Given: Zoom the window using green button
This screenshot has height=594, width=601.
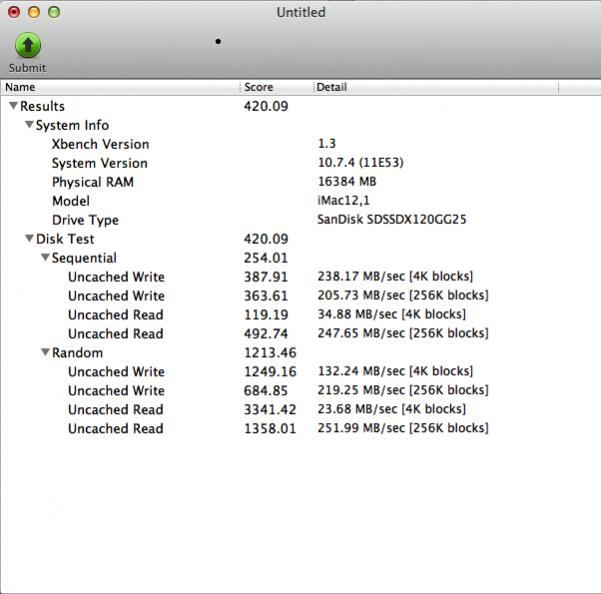Looking at the screenshot, I should (x=54, y=12).
